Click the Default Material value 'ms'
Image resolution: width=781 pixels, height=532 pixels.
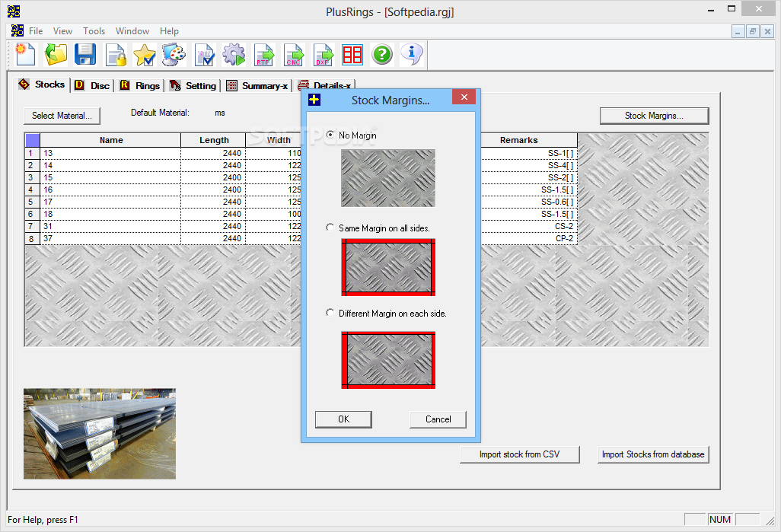point(220,113)
